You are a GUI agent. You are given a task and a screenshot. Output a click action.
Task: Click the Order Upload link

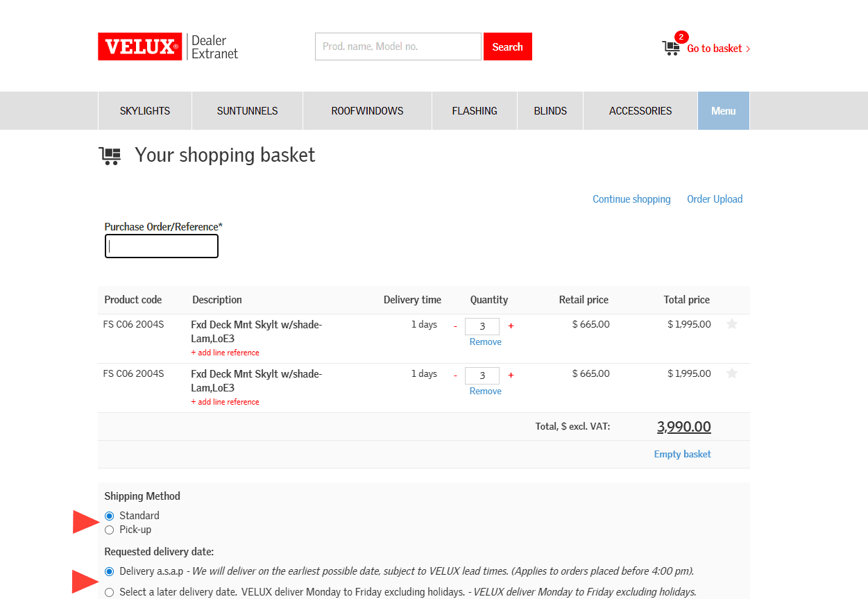[715, 199]
